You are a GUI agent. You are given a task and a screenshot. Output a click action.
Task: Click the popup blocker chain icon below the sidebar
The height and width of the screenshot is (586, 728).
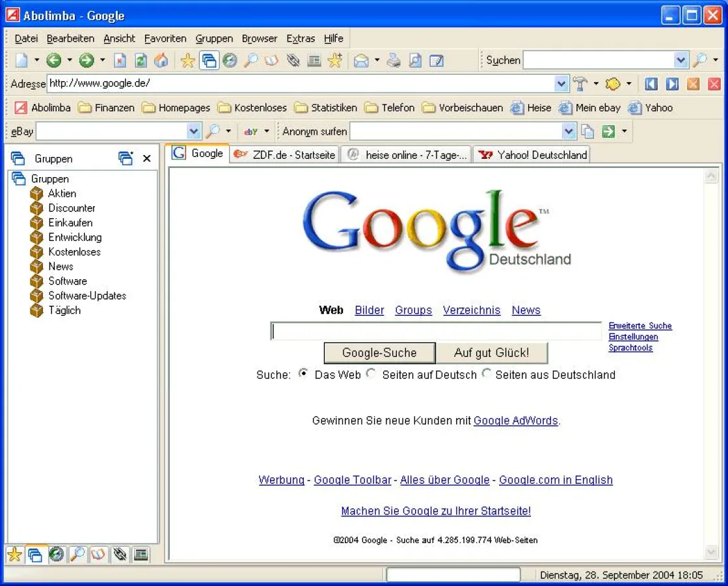(120, 555)
